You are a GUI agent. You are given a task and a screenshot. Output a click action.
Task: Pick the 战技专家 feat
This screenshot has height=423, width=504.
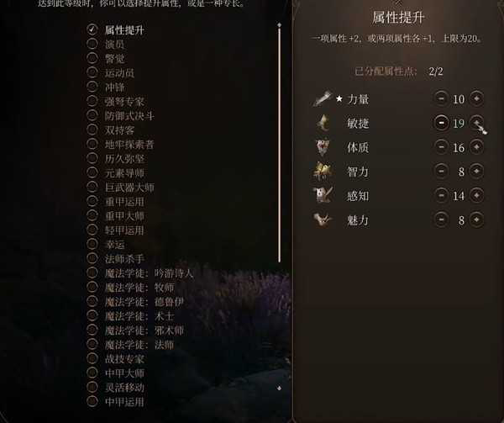click(92, 358)
